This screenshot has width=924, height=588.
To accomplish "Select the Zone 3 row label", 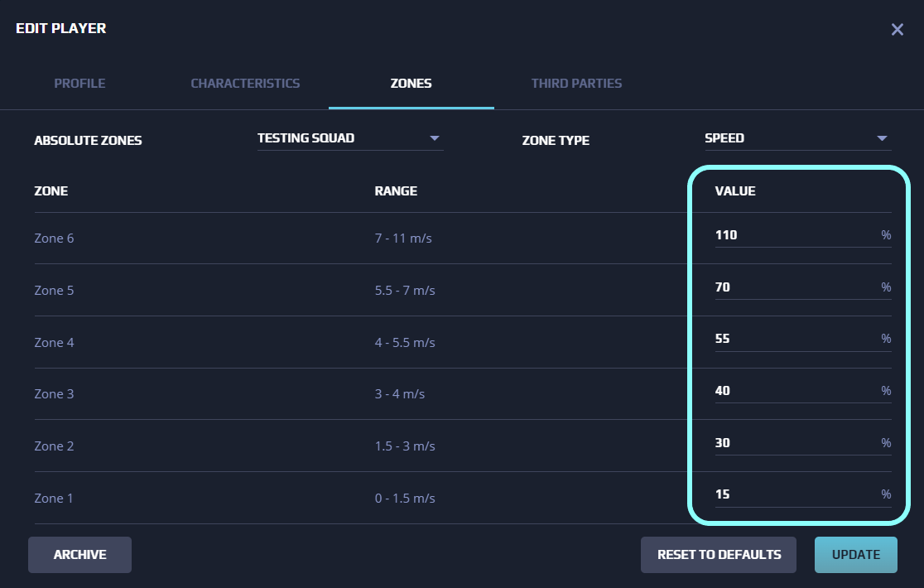I will [54, 394].
